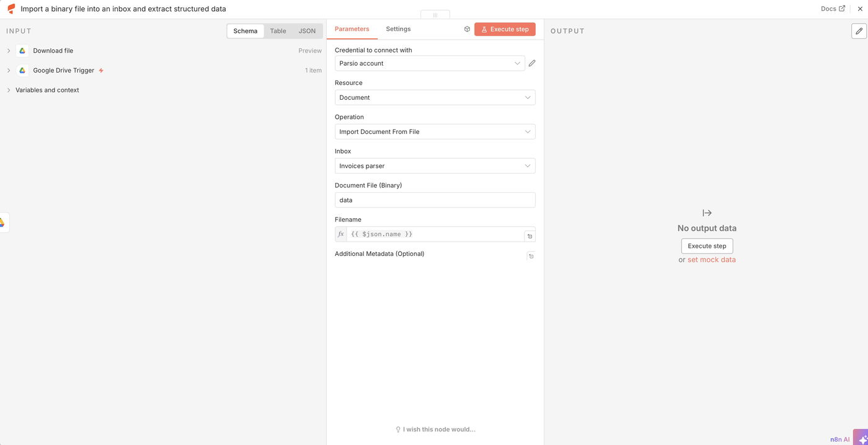Image resolution: width=868 pixels, height=445 pixels.
Task: Click the Document File (Binary) input field
Action: tap(435, 200)
